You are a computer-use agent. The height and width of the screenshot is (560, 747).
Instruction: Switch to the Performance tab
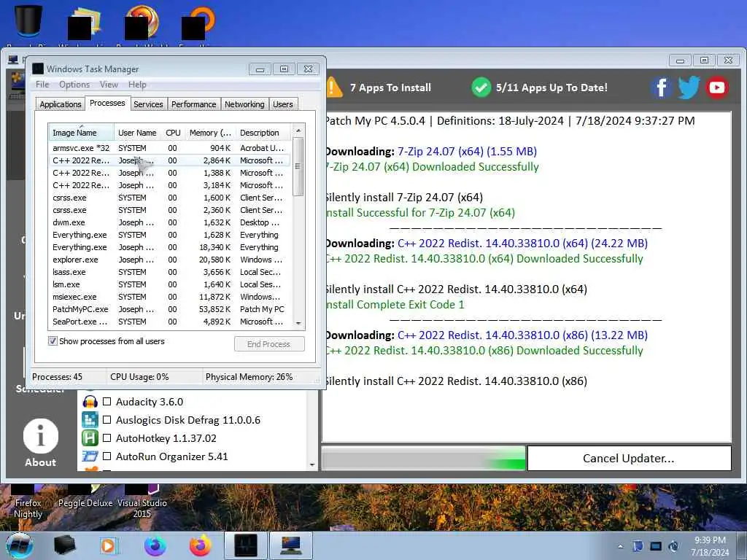point(194,104)
